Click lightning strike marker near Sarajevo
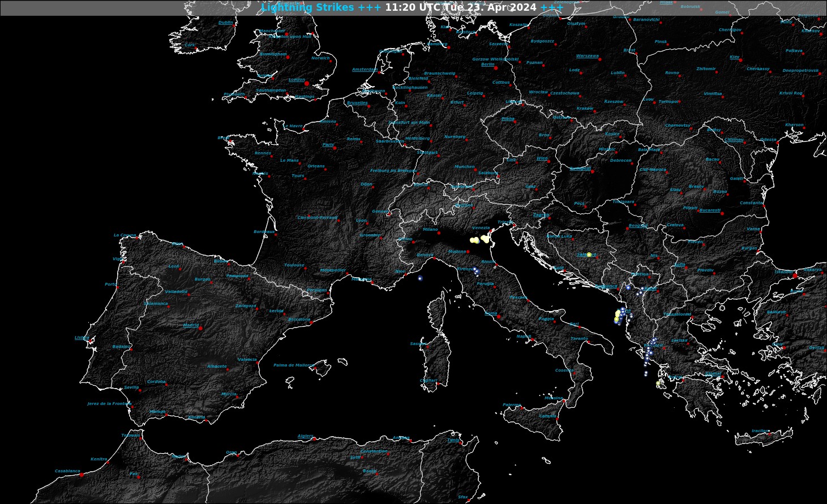 coord(589,255)
